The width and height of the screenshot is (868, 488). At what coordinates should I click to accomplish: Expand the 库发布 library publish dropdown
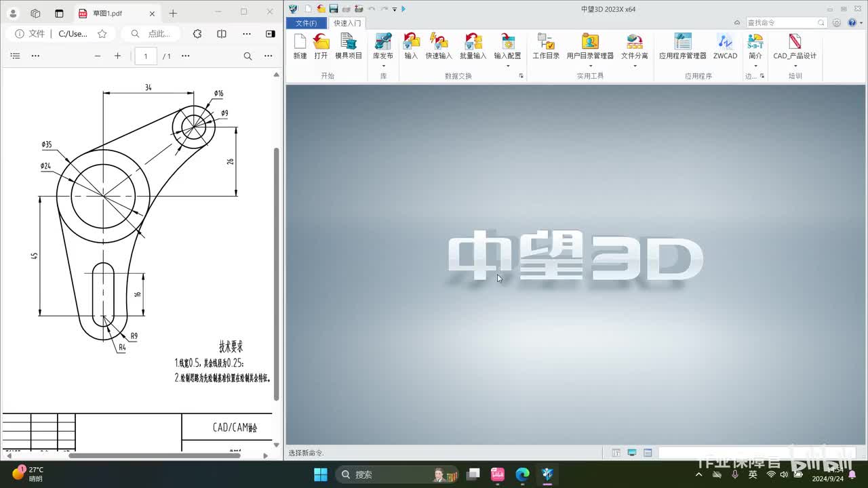[383, 66]
